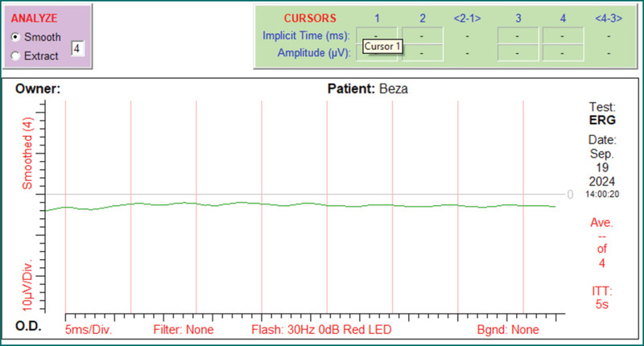The width and height of the screenshot is (644, 346).
Task: Click Amplitude field for cursor 2
Action: [x=423, y=52]
